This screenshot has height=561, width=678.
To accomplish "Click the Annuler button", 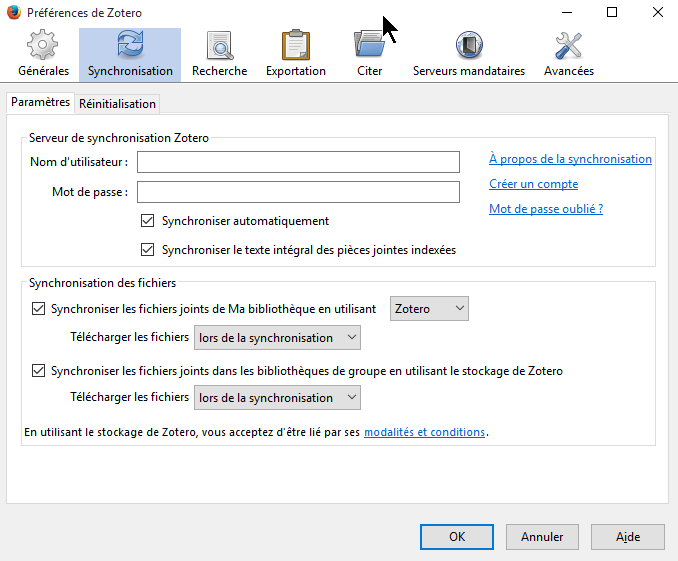I will [x=542, y=537].
